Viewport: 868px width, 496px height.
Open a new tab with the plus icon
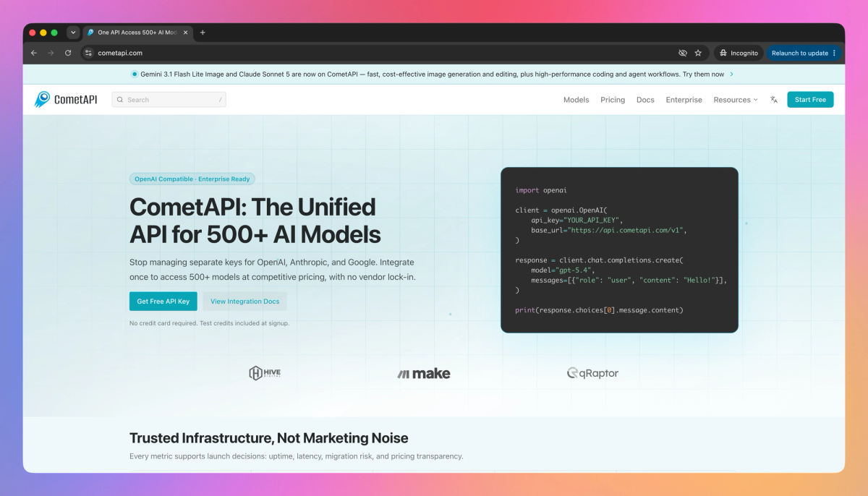click(x=203, y=33)
